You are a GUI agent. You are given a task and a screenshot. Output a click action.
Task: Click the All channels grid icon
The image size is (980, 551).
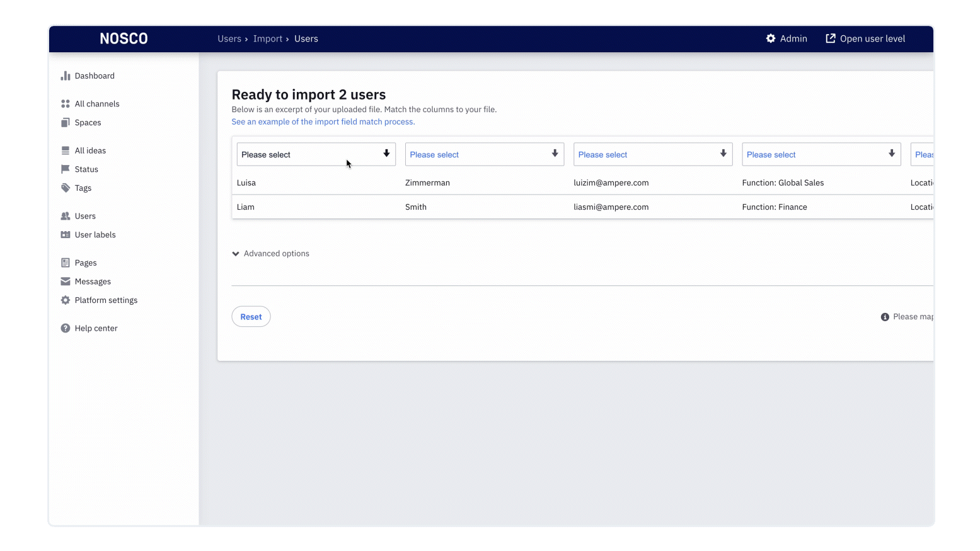[66, 104]
